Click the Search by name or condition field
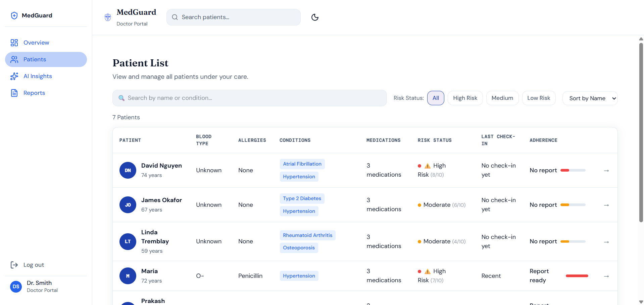 pyautogui.click(x=250, y=98)
